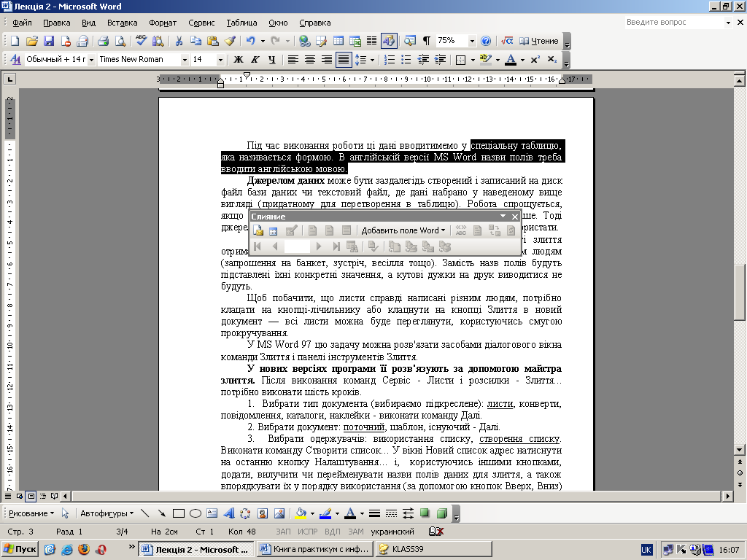Select the Format Painter brush

[230, 41]
